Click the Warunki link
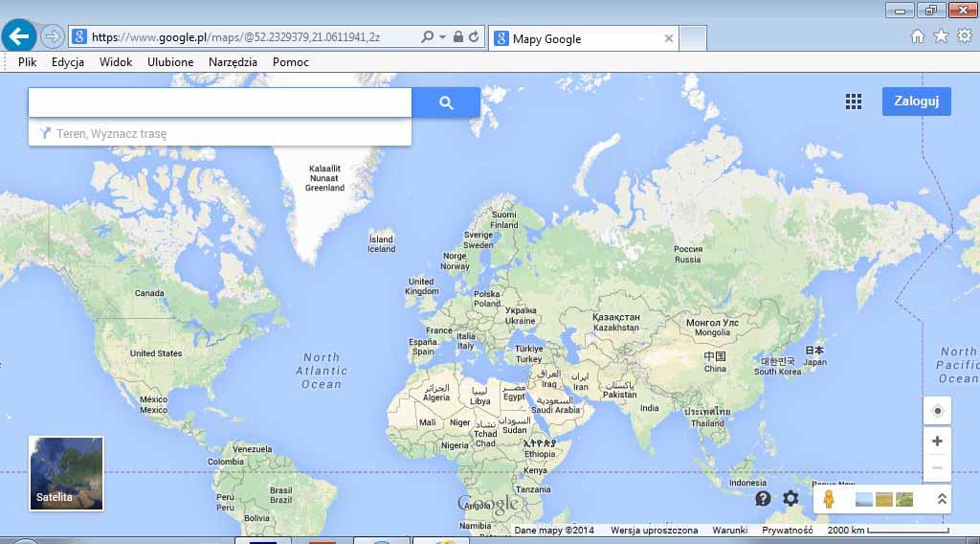Screen dimensions: 980x544 [x=729, y=531]
